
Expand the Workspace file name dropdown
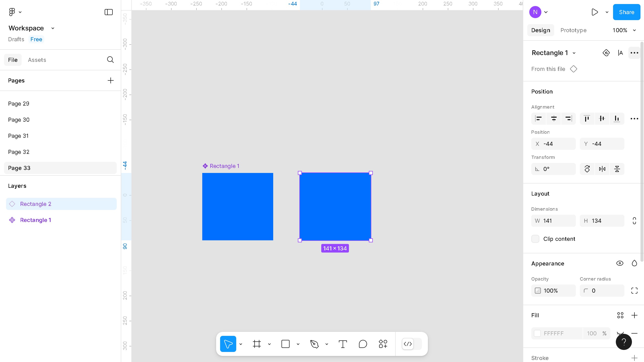point(53,28)
